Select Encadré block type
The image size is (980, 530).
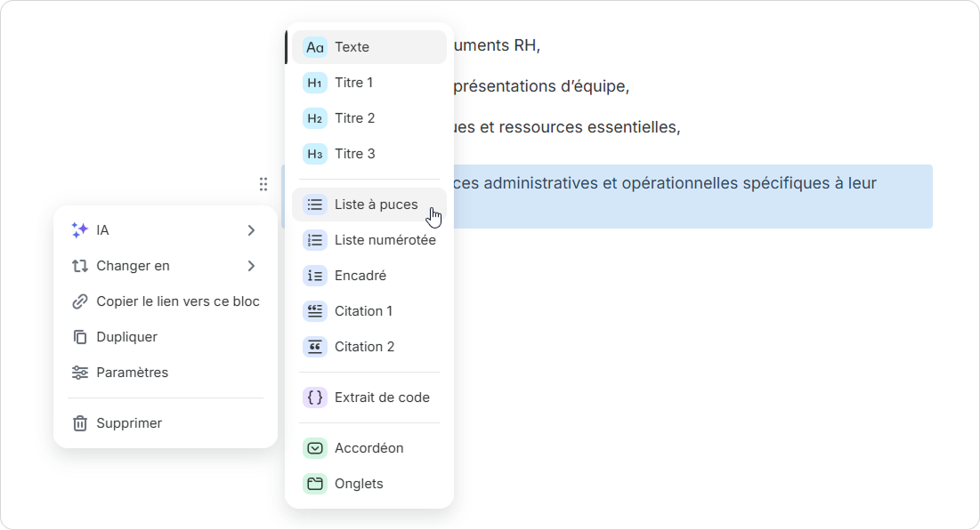click(360, 276)
